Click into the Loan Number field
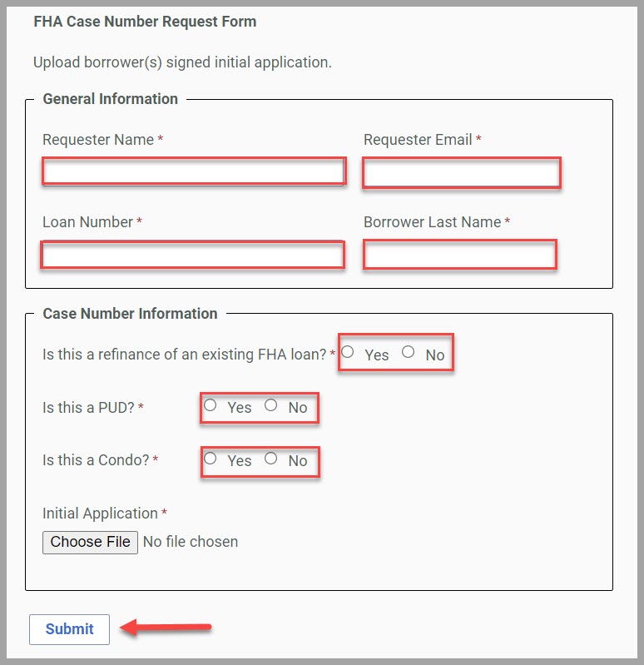Viewport: 644px width, 665px height. pyautogui.click(x=192, y=255)
